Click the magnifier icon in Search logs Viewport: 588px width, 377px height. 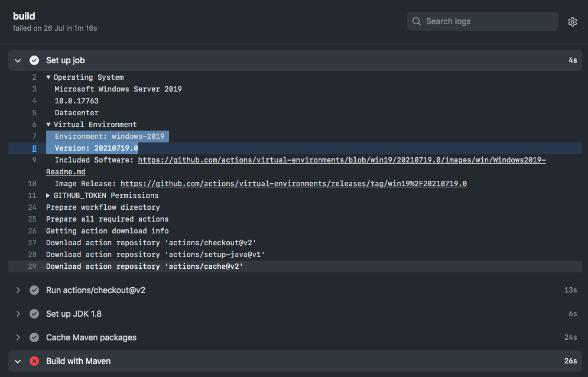417,21
